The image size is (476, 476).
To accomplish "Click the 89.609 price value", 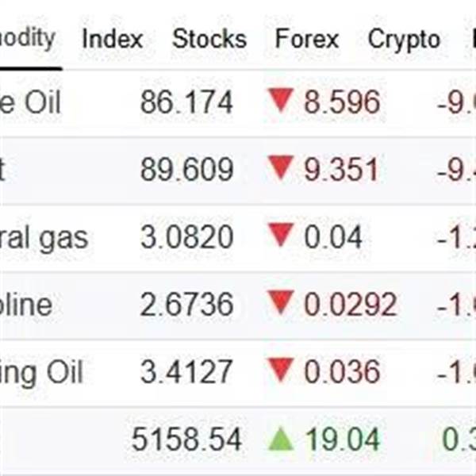I will tap(186, 169).
